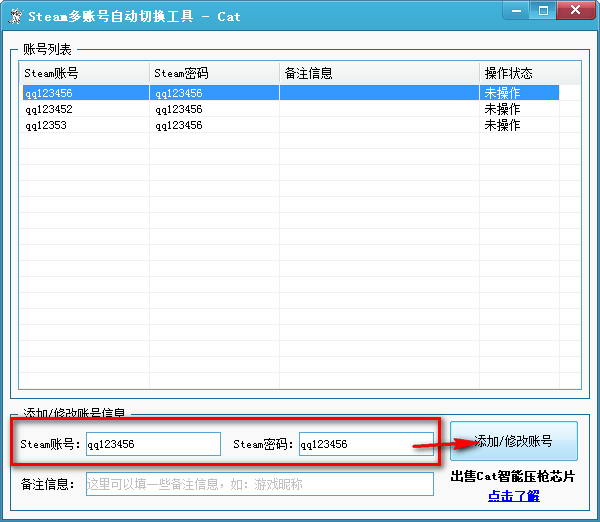Click 未操作 status in the qq12353 row
The height and width of the screenshot is (522, 600).
click(502, 125)
